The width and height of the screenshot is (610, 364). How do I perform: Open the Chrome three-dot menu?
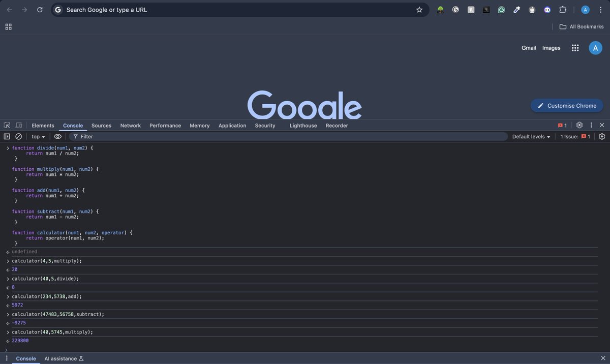(x=600, y=10)
